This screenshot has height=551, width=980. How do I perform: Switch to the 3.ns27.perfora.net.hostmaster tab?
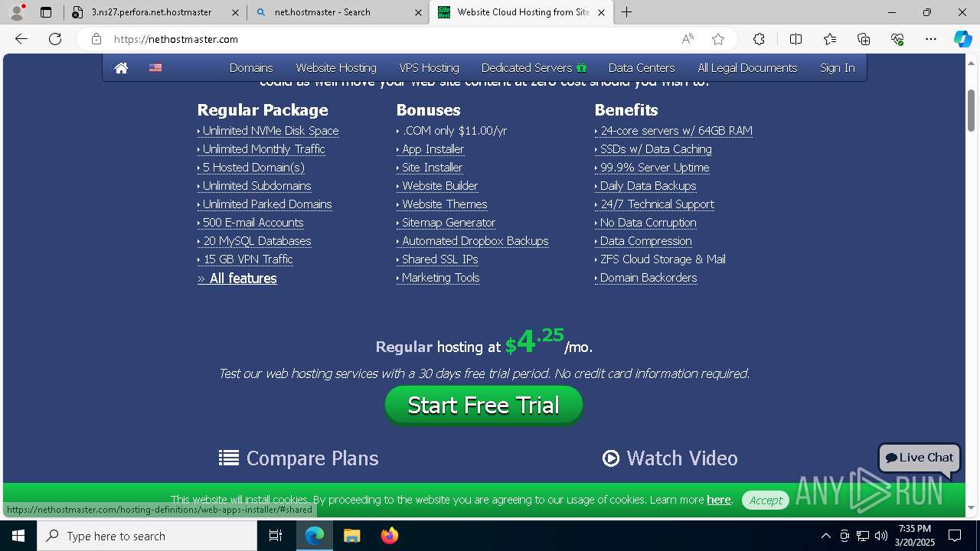pos(155,12)
